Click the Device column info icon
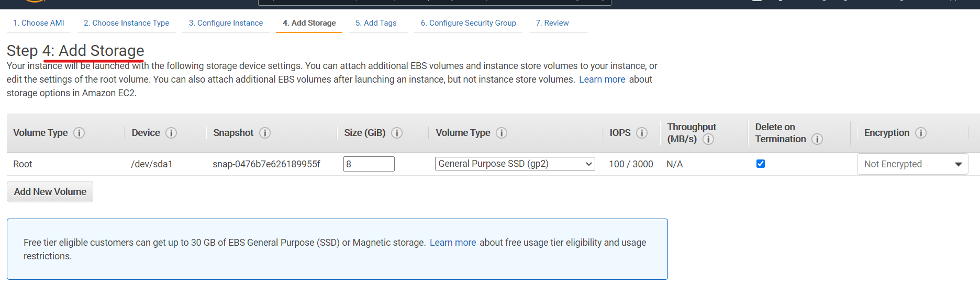Screen dimensions: 980x286 (x=171, y=133)
